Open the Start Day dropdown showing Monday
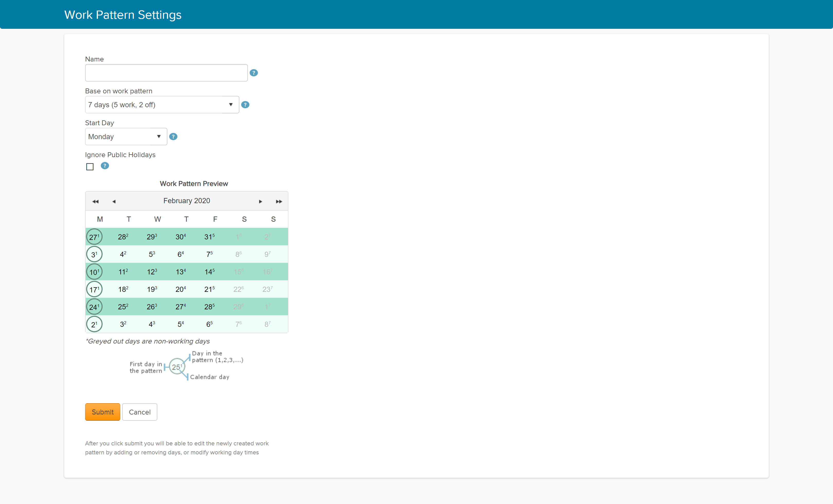This screenshot has height=504, width=833. click(126, 137)
